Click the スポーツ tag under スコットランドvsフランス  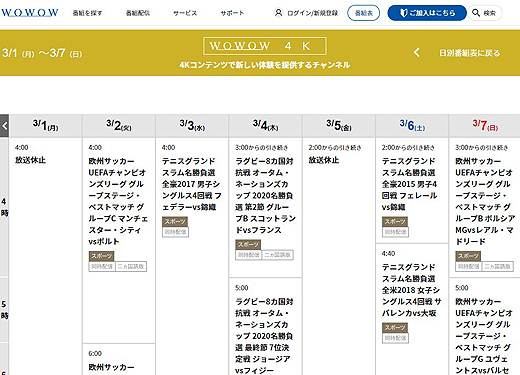click(248, 245)
